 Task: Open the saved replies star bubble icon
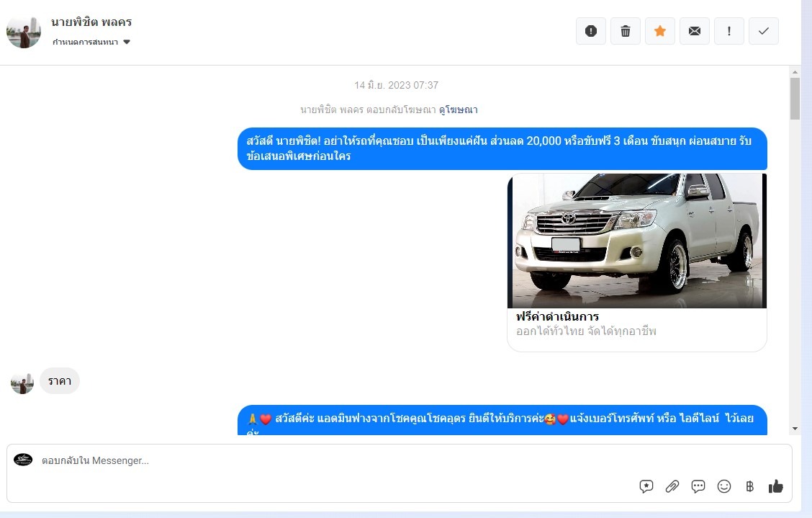pos(646,486)
